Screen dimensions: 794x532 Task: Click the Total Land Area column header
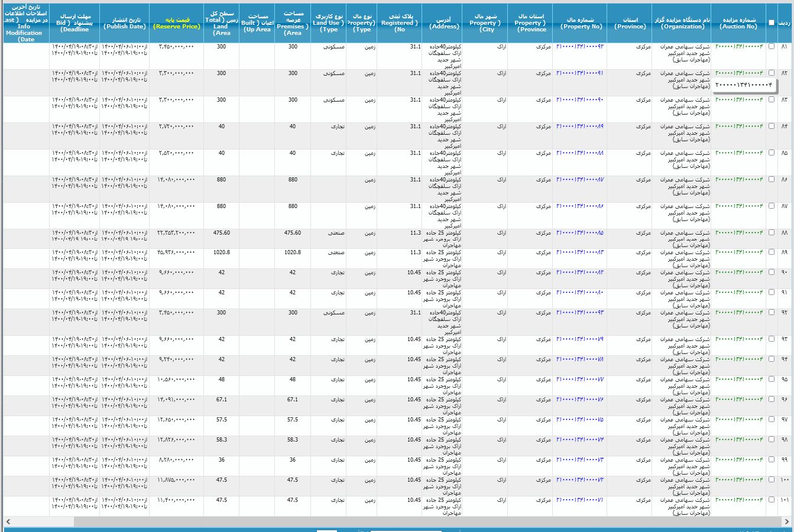click(x=221, y=23)
